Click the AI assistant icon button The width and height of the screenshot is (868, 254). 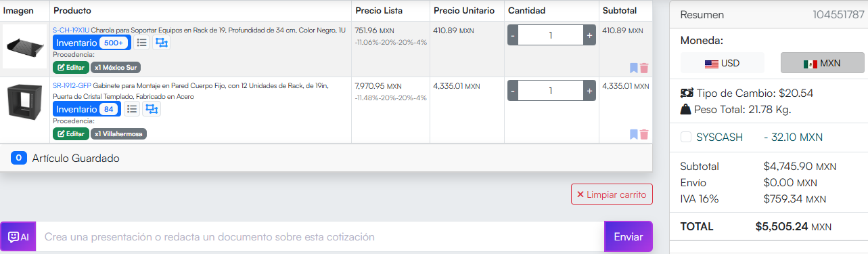click(x=18, y=237)
